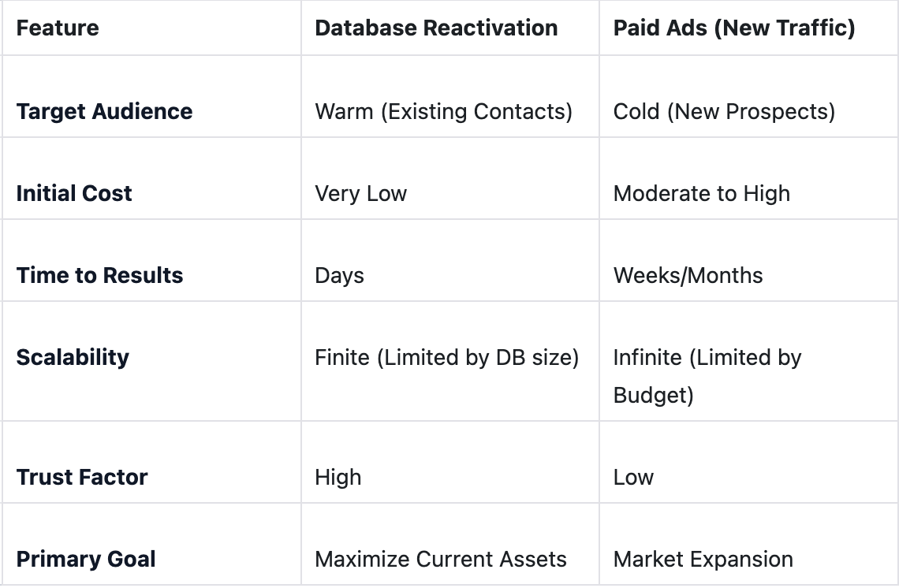Select the Initial Cost row label
Screen dimensions: 899x588
pos(74,193)
